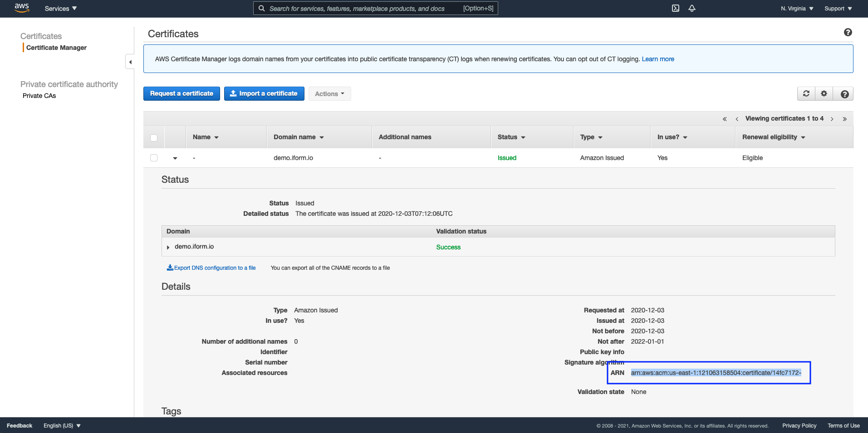
Task: Click the AWS logo home icon
Action: (22, 8)
